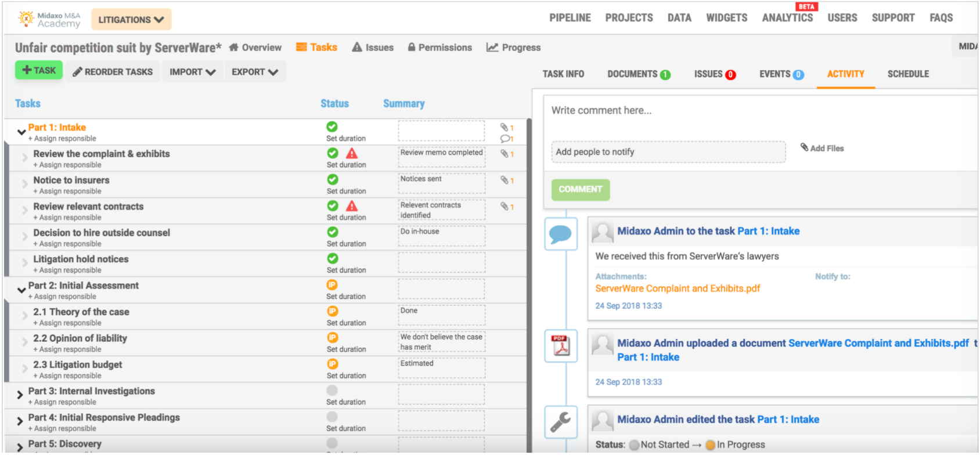Click the PDF document icon in activity feed
Image resolution: width=980 pixels, height=455 pixels.
[x=561, y=346]
